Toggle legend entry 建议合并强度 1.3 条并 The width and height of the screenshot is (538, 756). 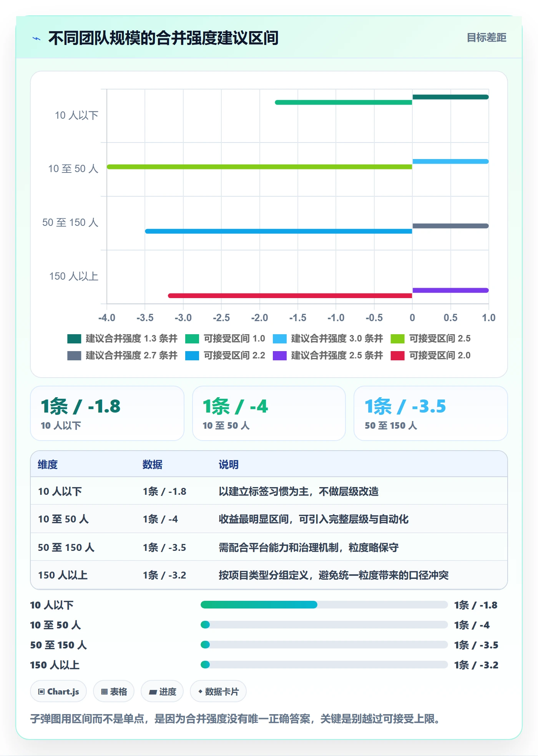(x=122, y=338)
